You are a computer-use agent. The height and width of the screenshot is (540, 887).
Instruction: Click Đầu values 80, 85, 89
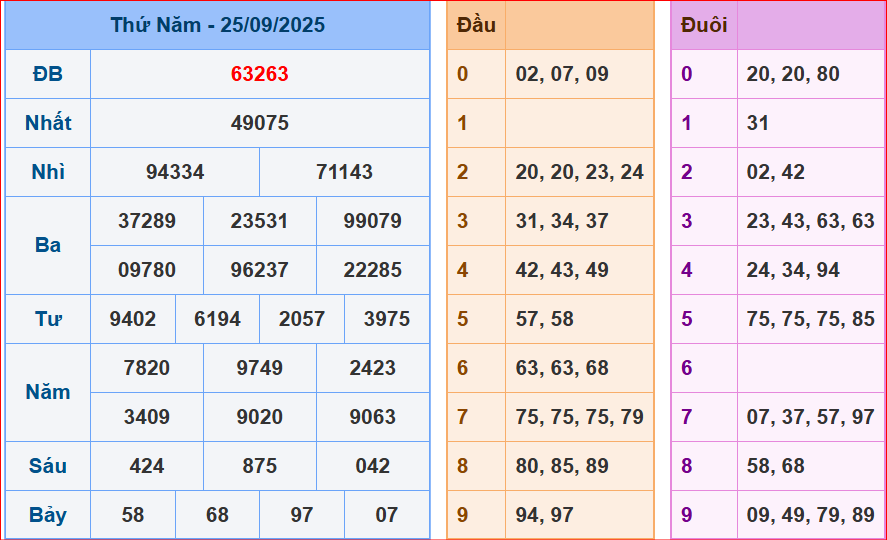562,466
